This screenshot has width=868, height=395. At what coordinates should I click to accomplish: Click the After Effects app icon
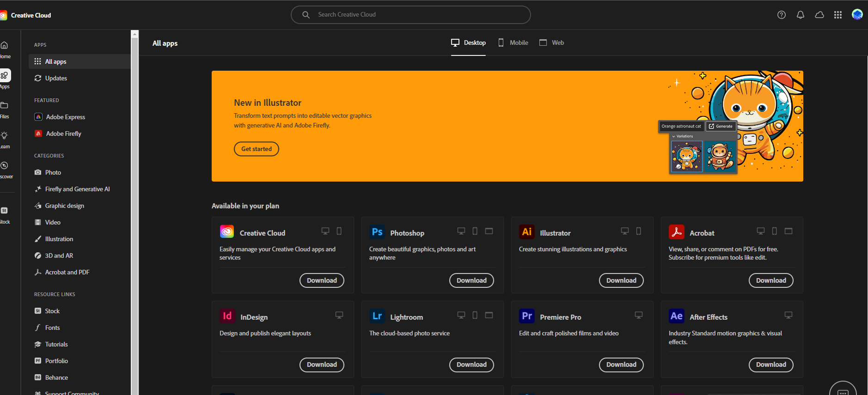677,316
